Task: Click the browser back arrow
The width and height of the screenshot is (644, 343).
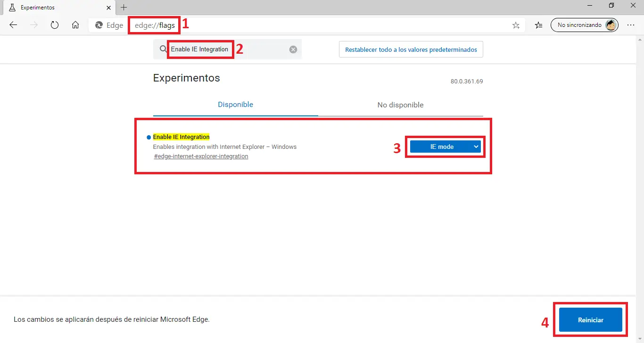Action: (x=13, y=25)
